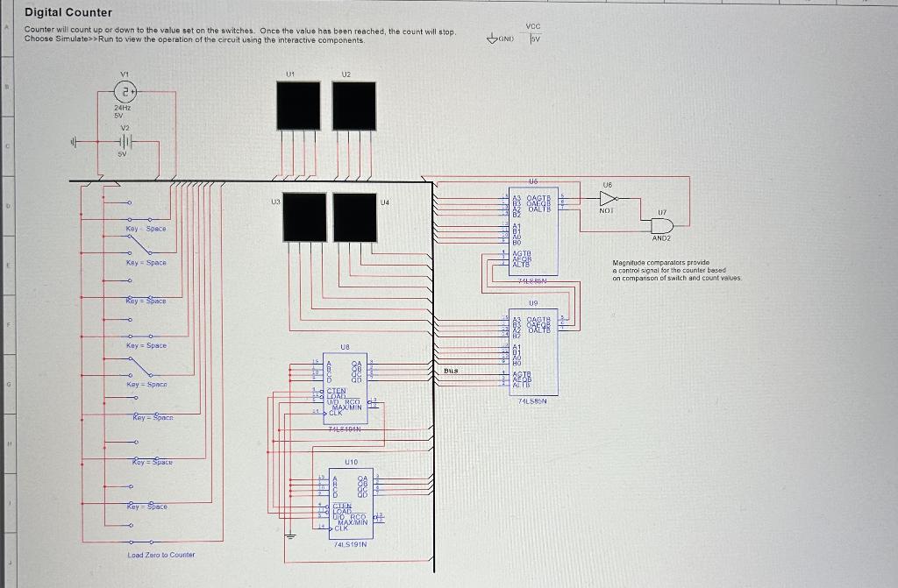Image resolution: width=898 pixels, height=588 pixels.
Task: Select the 5V battery source V2
Action: (123, 140)
